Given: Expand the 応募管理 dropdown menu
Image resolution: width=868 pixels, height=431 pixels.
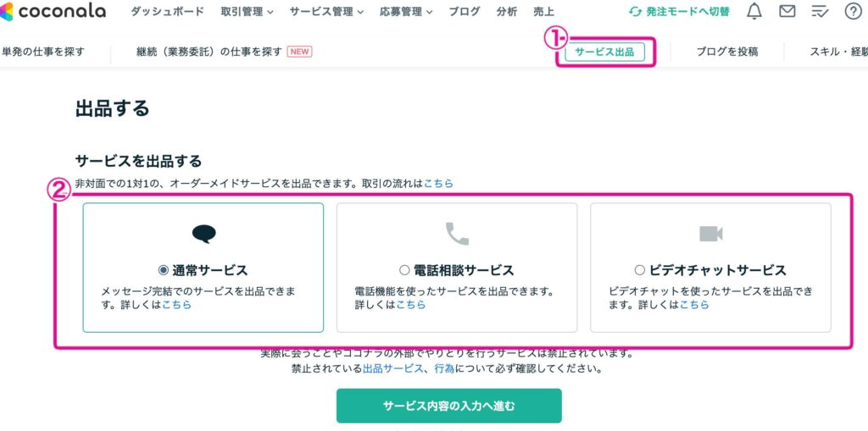Looking at the screenshot, I should [405, 12].
